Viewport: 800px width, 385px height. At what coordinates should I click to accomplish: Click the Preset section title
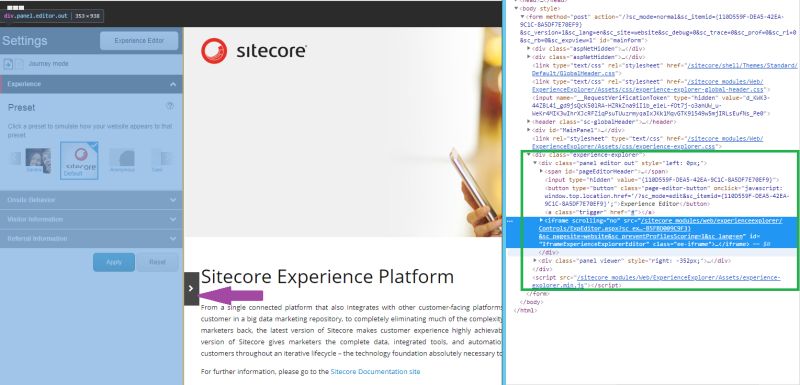tap(21, 108)
